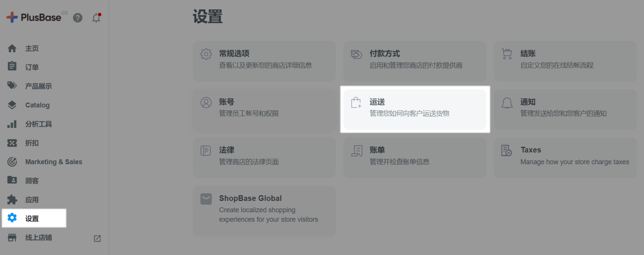Screen dimensions: 644x255
Task: Click the ShopBase Global card icon
Action: tap(206, 199)
